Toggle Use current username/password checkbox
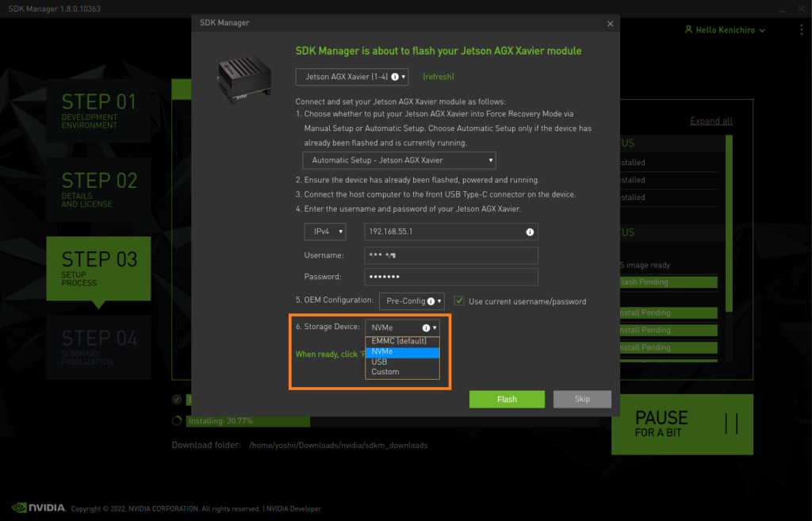Viewport: 812px width, 521px height. click(x=459, y=301)
